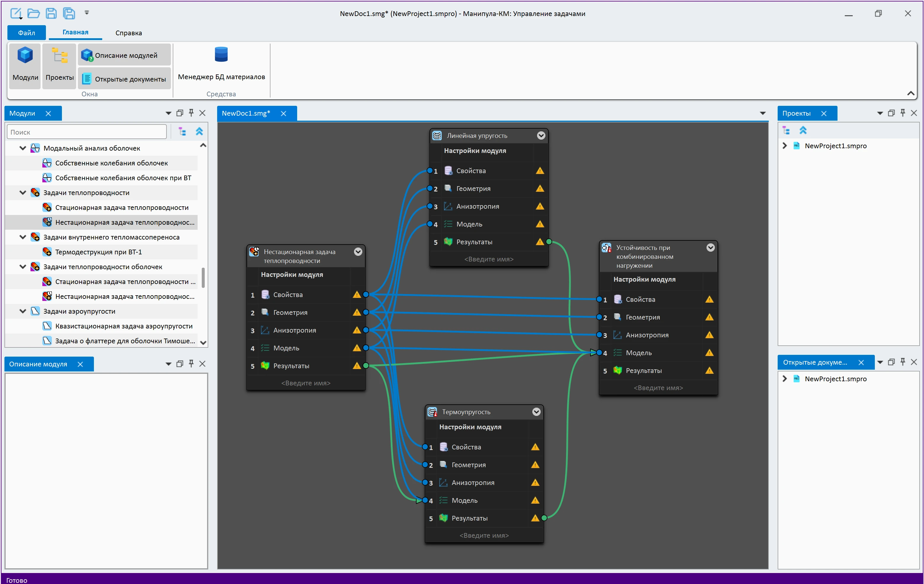Open the Файл menu
The width and height of the screenshot is (924, 584).
pos(26,33)
